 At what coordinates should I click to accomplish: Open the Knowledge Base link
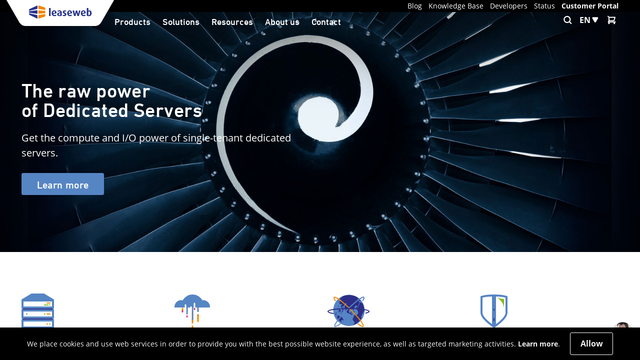click(x=456, y=6)
